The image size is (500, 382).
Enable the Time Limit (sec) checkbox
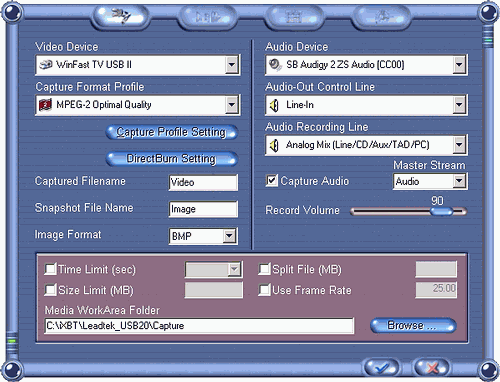point(50,269)
